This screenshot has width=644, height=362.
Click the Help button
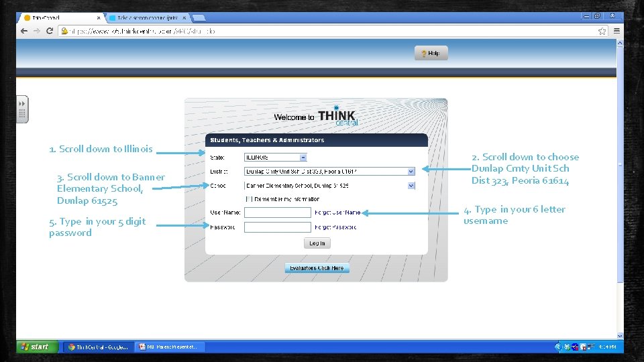tap(431, 53)
